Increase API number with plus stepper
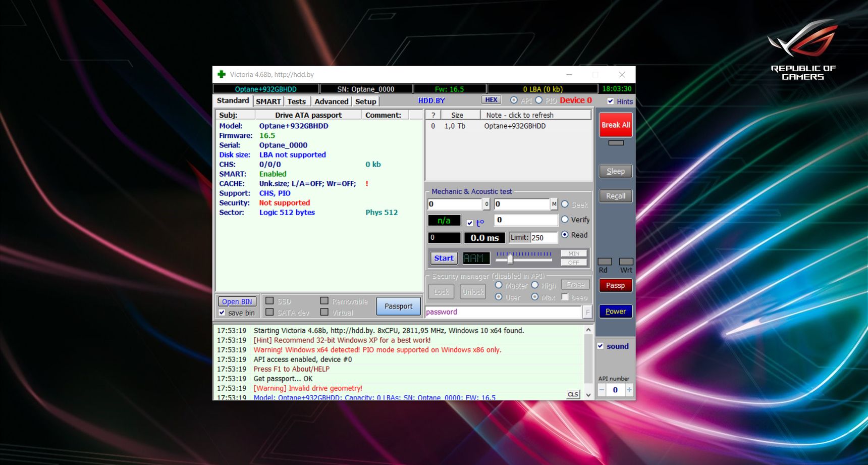The height and width of the screenshot is (465, 868). (x=629, y=390)
